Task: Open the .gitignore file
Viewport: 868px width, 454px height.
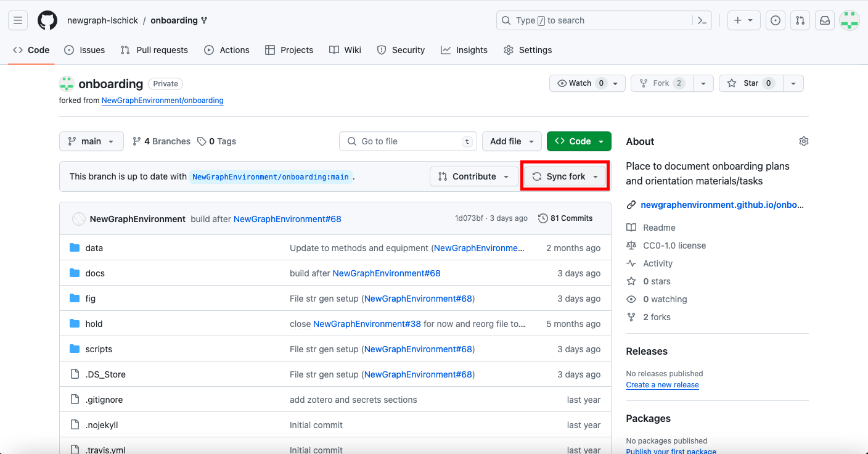Action: coord(104,400)
